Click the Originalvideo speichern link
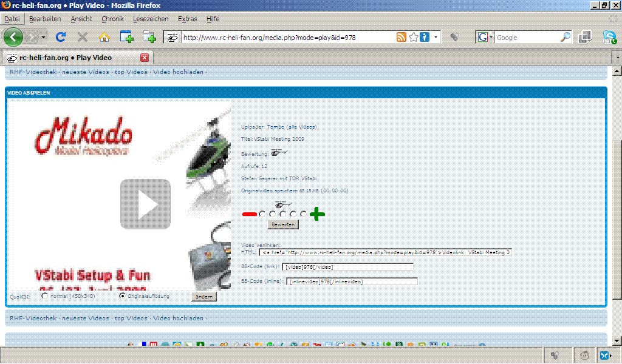The image size is (622, 364). [x=269, y=191]
